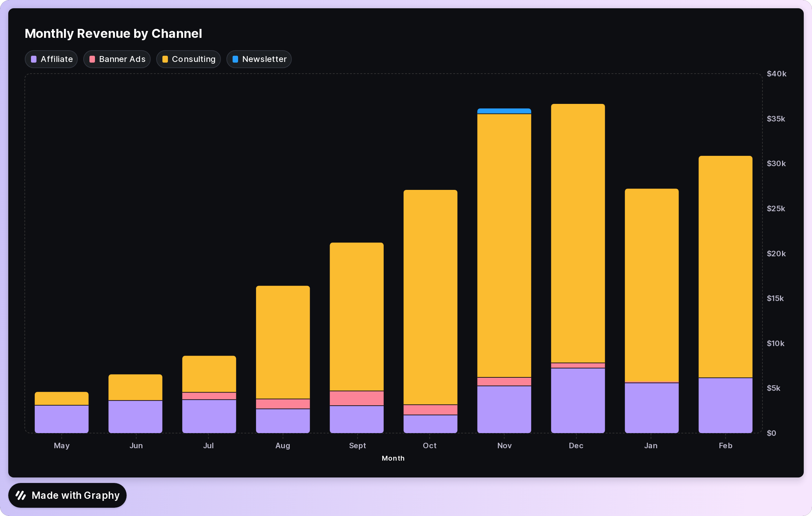This screenshot has height=516, width=812.
Task: Select the Feb Affiliate bar segment
Action: click(x=725, y=405)
